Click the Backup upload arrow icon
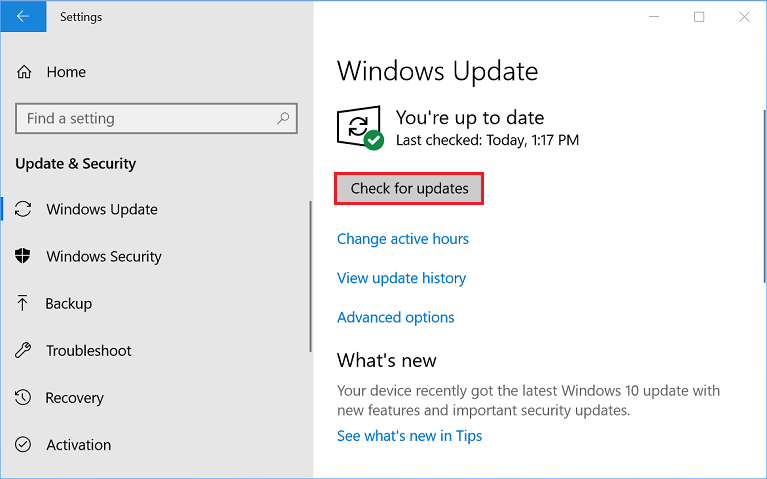Screen dimensions: 767x479 pyautogui.click(x=23, y=304)
